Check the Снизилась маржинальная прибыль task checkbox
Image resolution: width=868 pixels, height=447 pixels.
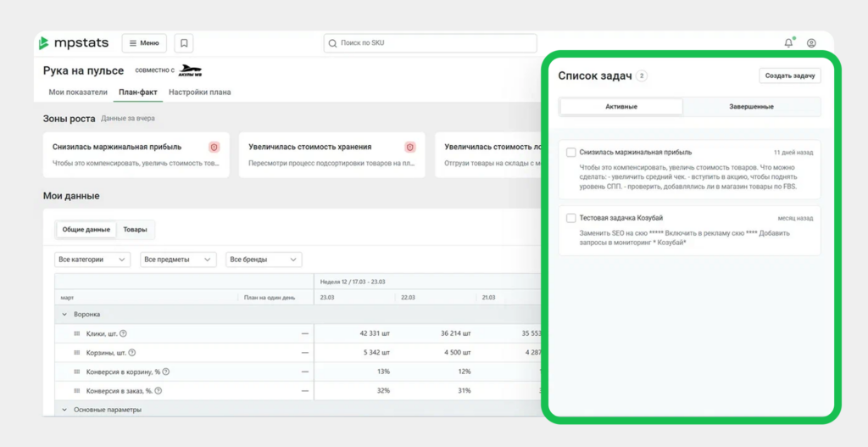[x=571, y=153]
